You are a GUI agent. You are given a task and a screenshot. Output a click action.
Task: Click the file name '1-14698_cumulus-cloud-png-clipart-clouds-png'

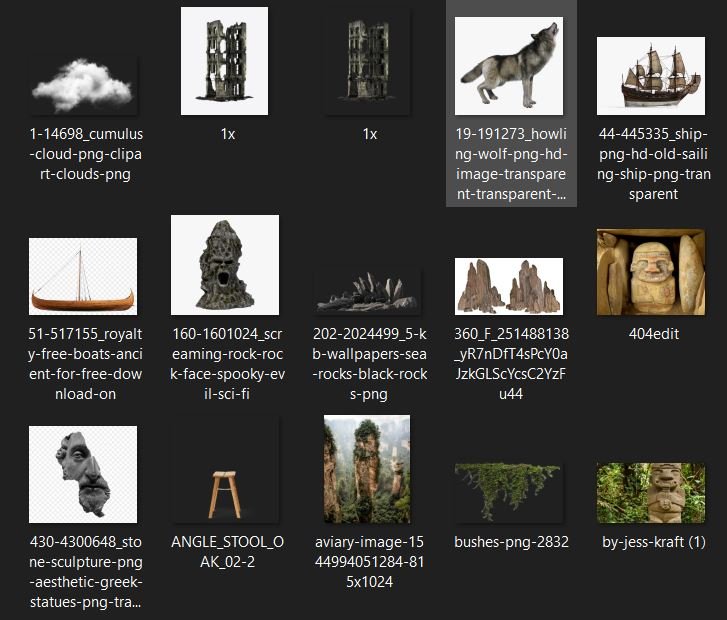pos(86,154)
